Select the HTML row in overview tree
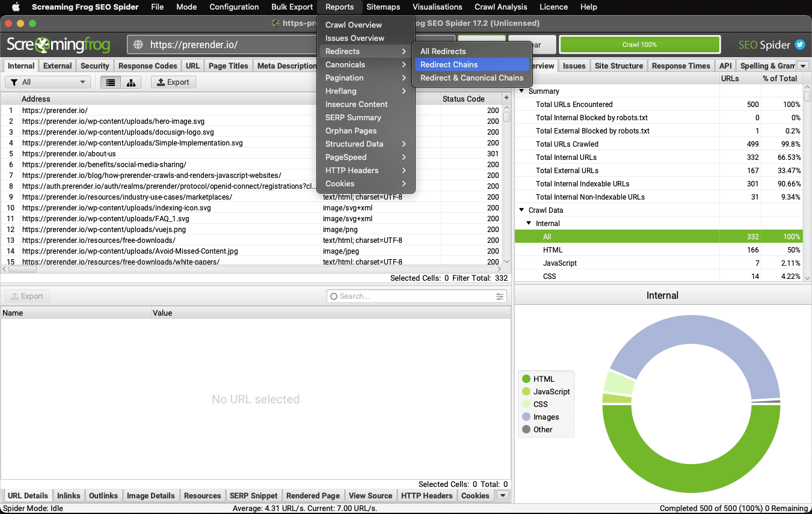 (659, 250)
